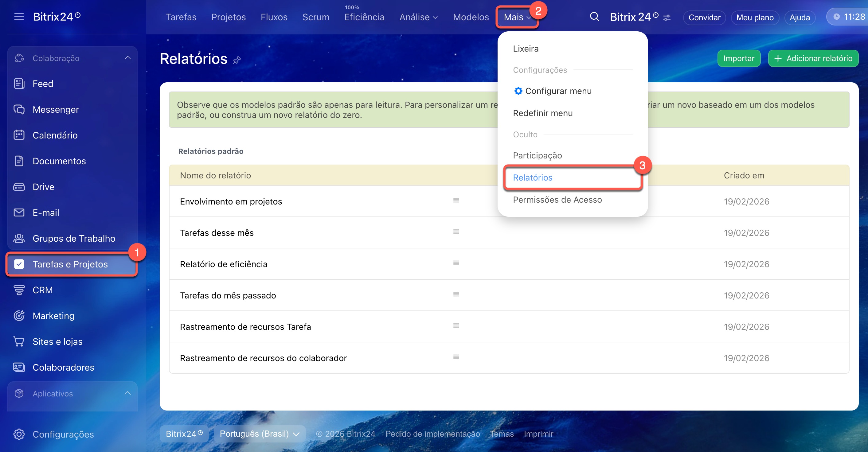Open row menu for Envolvimento em projetos
868x452 pixels.
pyautogui.click(x=456, y=201)
